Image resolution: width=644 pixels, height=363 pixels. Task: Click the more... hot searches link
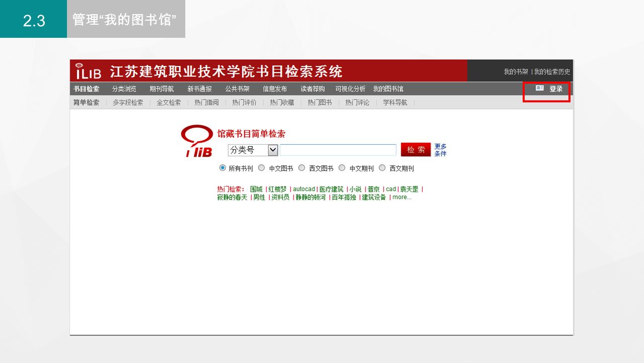(x=402, y=198)
